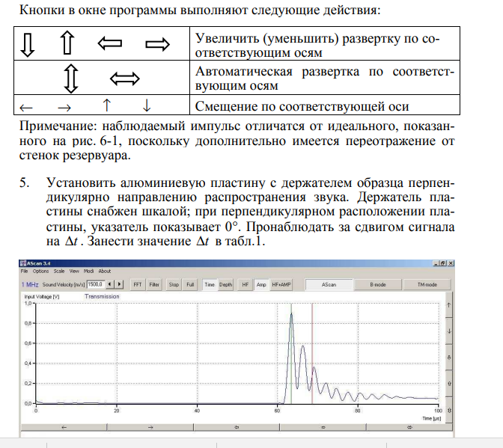Toggle the HF+AMP display button
This screenshot has height=448, width=503.
281,284
